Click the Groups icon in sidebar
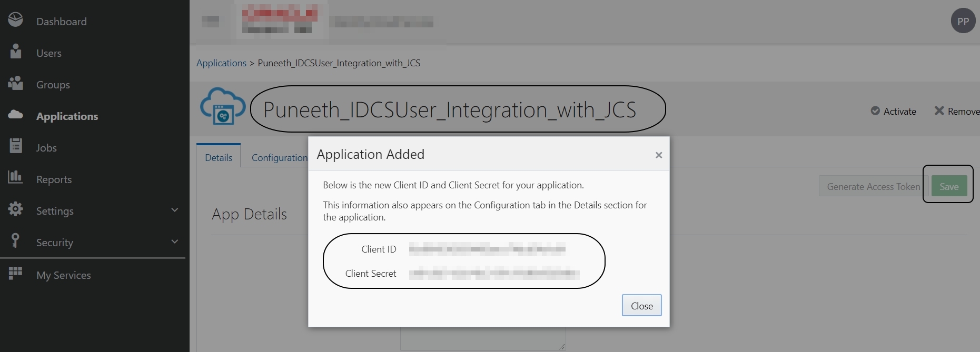 (16, 83)
